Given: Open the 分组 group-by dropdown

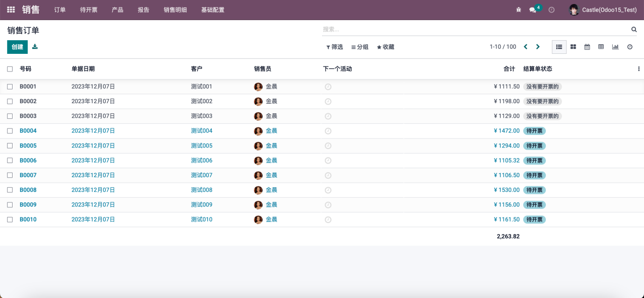Looking at the screenshot, I should point(360,47).
